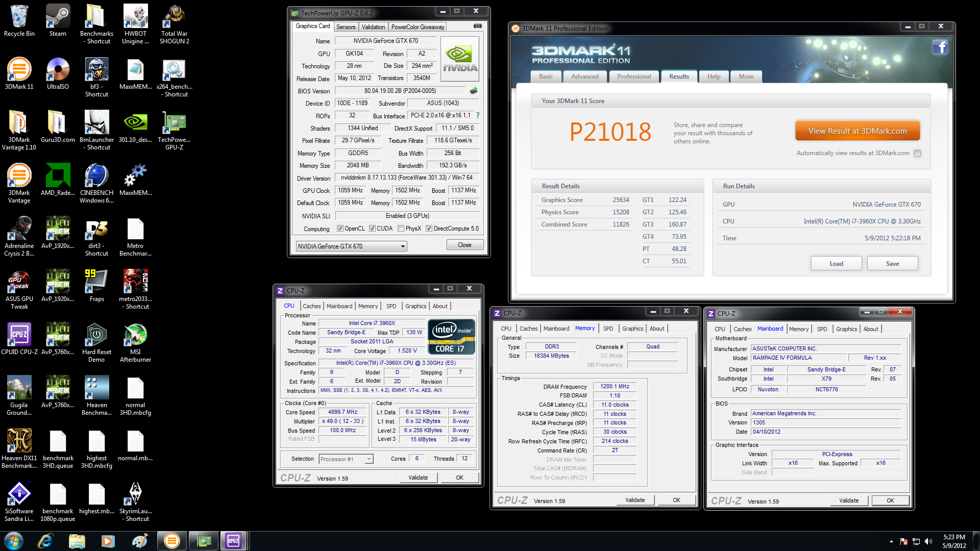The width and height of the screenshot is (980, 551).
Task: Enable automatically view results at 3DMark.com
Action: click(917, 153)
